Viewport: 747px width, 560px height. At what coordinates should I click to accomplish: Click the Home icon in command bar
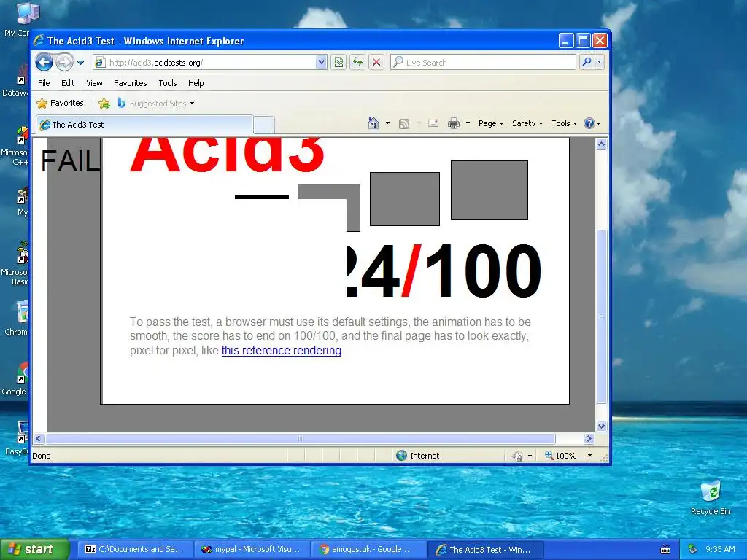373,123
